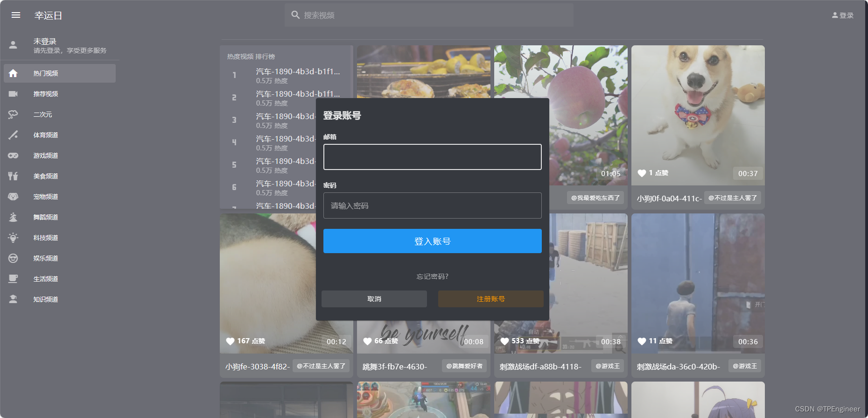Click the cup icon for 生活频道
The image size is (868, 418).
pos(13,279)
